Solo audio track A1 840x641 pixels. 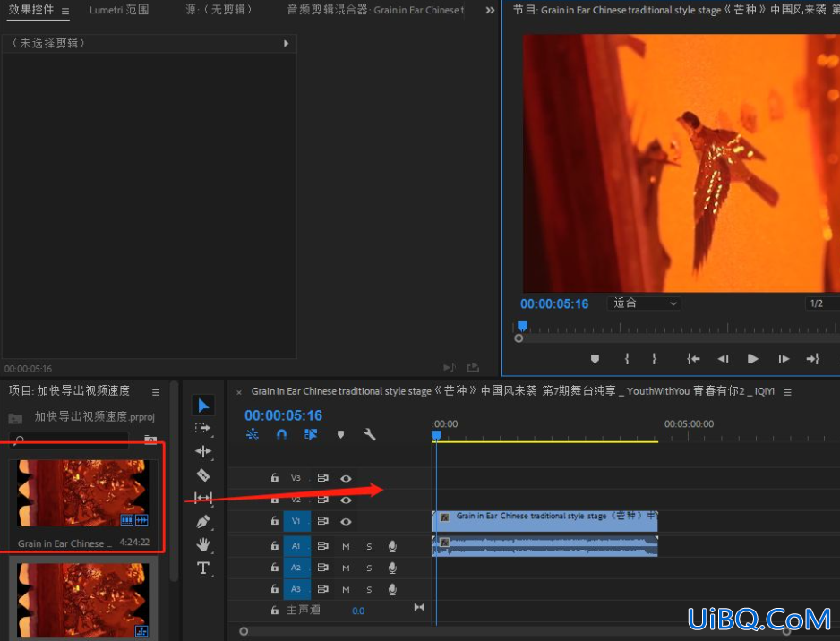(x=369, y=546)
